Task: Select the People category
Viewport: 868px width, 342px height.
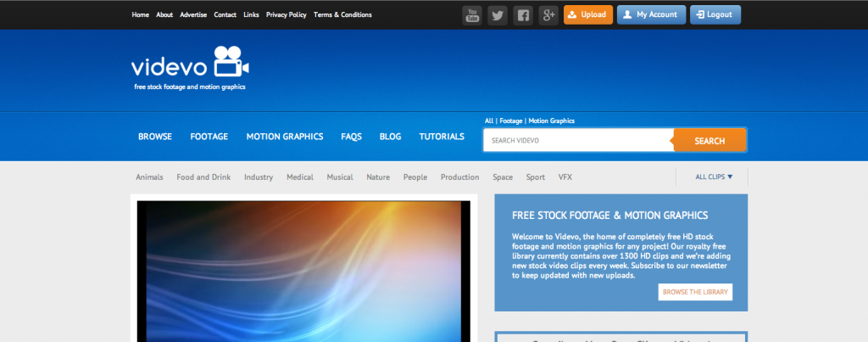Action: pyautogui.click(x=415, y=177)
